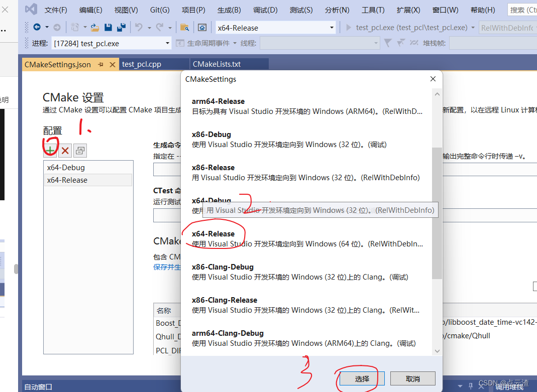The height and width of the screenshot is (392, 537).
Task: Close the CMakeSettings.json tab
Action: pyautogui.click(x=113, y=64)
